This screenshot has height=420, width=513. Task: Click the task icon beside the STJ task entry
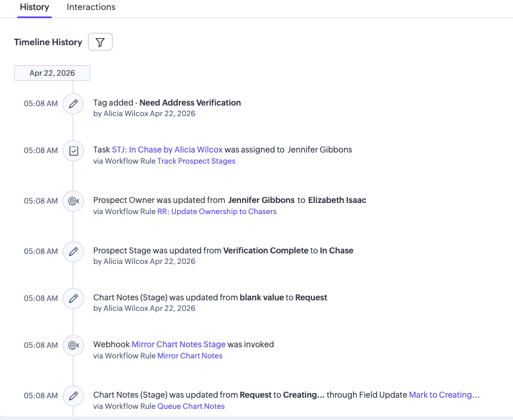click(x=73, y=150)
